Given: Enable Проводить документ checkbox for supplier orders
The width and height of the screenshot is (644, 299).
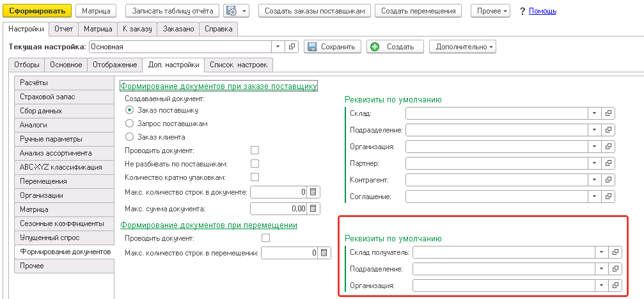Looking at the screenshot, I should [x=255, y=150].
